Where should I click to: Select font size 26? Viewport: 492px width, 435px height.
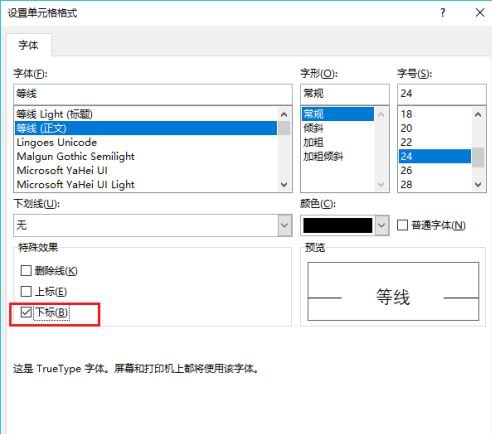tap(435, 170)
